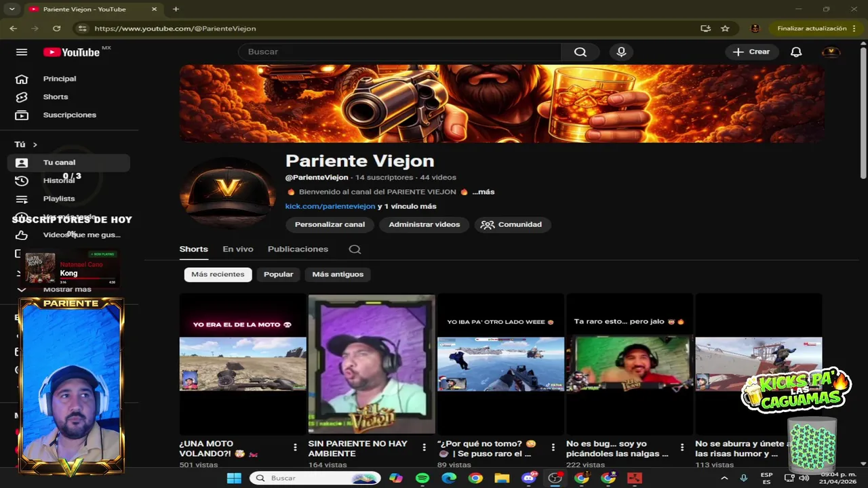
Task: Open the YouTube hamburger guide menu
Action: click(x=22, y=52)
